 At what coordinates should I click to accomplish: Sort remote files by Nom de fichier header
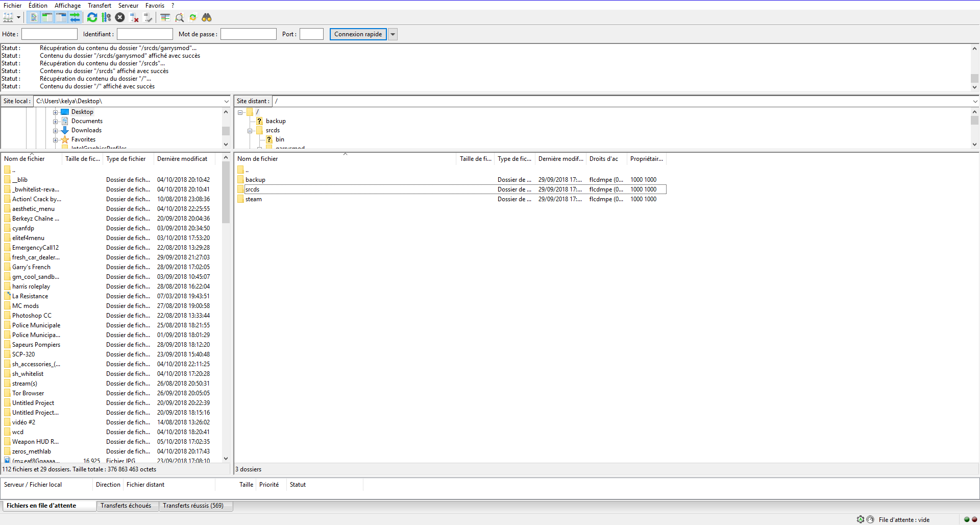tap(345, 159)
